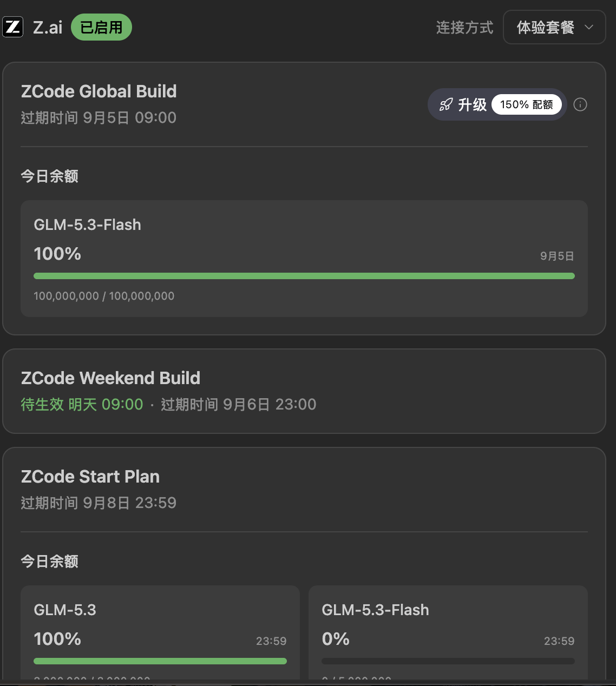Image resolution: width=616 pixels, height=686 pixels.
Task: Select the ZCode Start Plan heading
Action: [90, 477]
